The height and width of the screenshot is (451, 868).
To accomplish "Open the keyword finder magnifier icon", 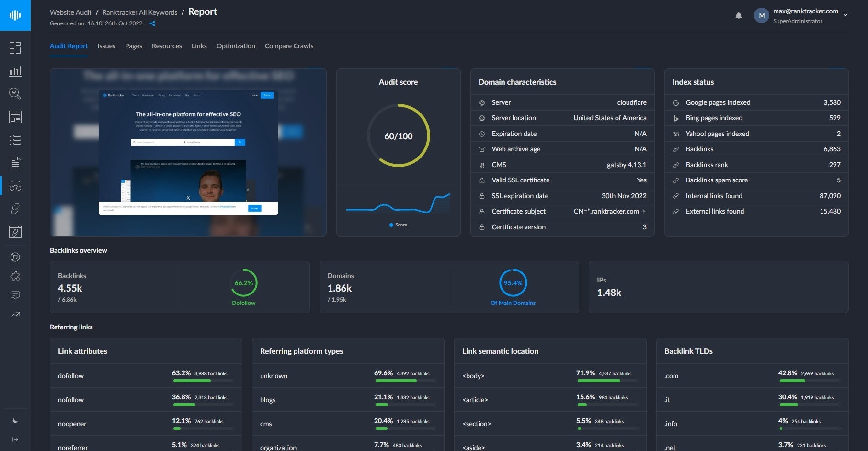I will coord(15,94).
